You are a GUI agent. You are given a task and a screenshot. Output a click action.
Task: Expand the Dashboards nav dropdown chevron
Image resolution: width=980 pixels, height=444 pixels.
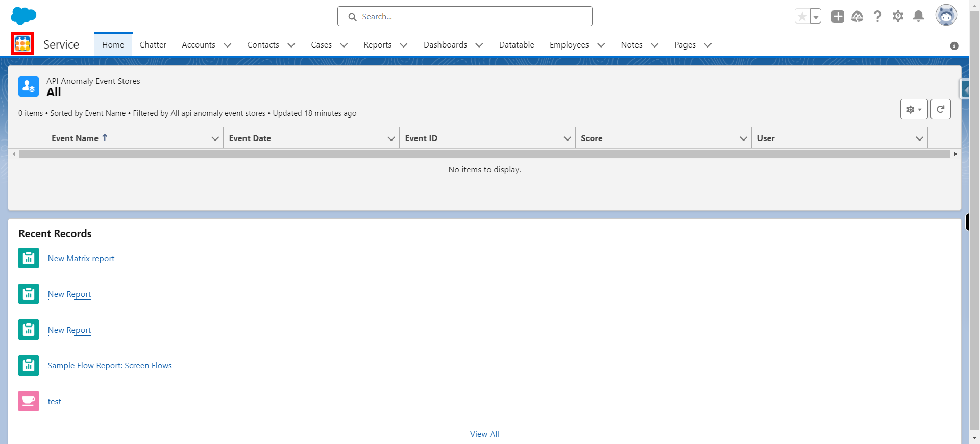(479, 45)
